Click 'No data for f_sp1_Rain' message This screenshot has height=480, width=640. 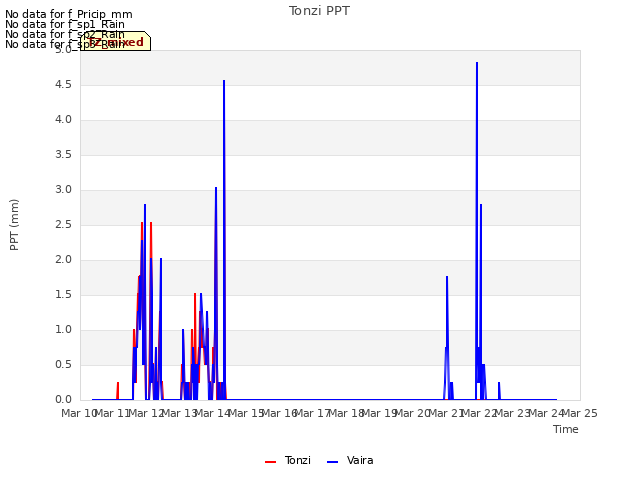point(65,24)
